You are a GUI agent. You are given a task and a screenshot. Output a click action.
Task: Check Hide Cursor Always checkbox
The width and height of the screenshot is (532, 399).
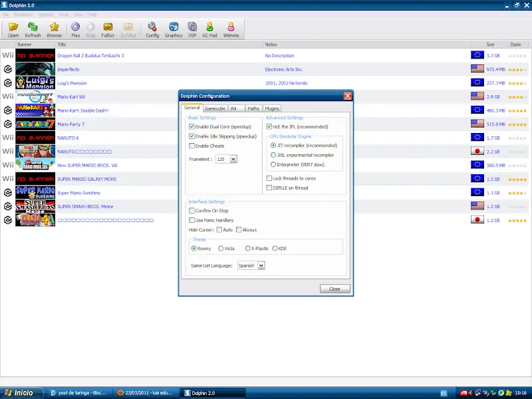239,229
